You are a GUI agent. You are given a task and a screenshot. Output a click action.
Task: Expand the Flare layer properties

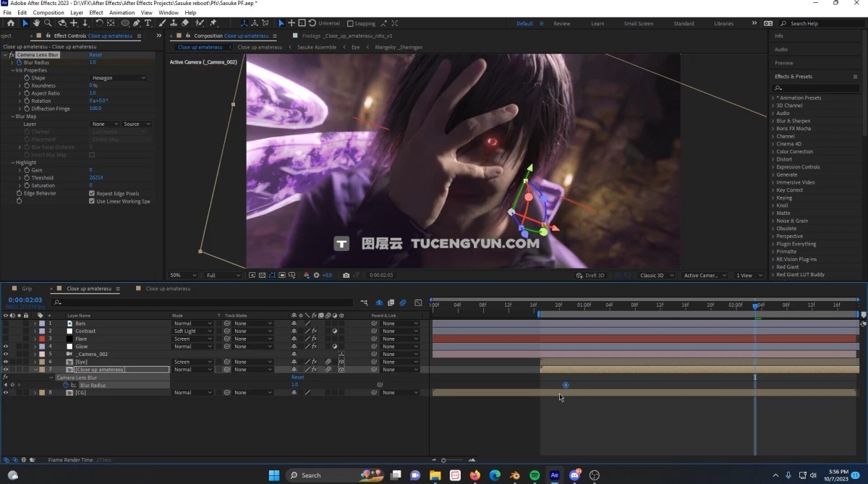[x=35, y=339]
